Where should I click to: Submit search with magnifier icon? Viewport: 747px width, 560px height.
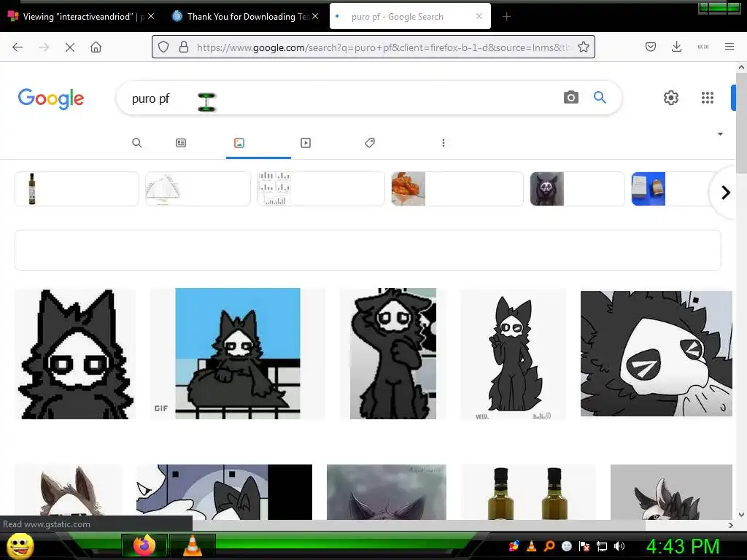tap(600, 98)
